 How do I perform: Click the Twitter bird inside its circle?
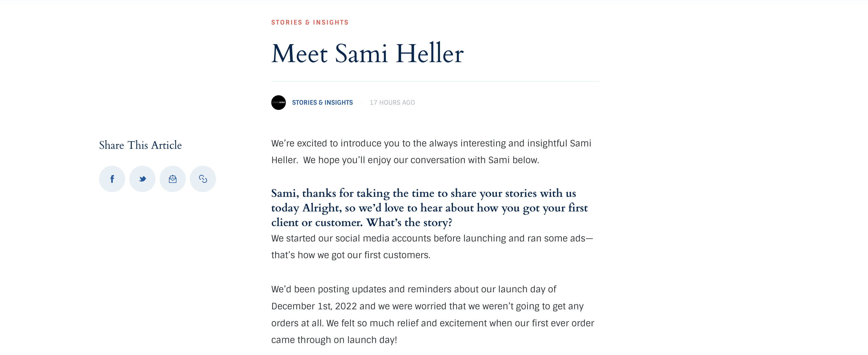tap(142, 179)
